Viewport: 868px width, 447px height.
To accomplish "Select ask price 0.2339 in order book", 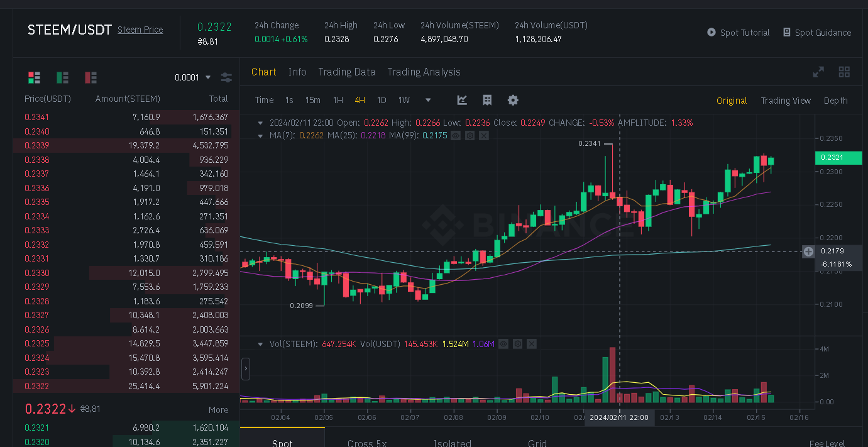I will 36,145.
